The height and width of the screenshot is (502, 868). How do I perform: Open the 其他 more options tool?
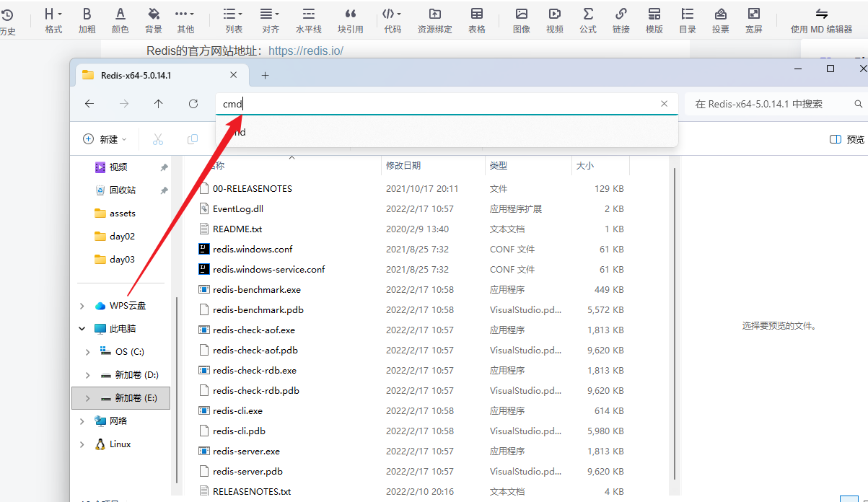click(x=185, y=20)
